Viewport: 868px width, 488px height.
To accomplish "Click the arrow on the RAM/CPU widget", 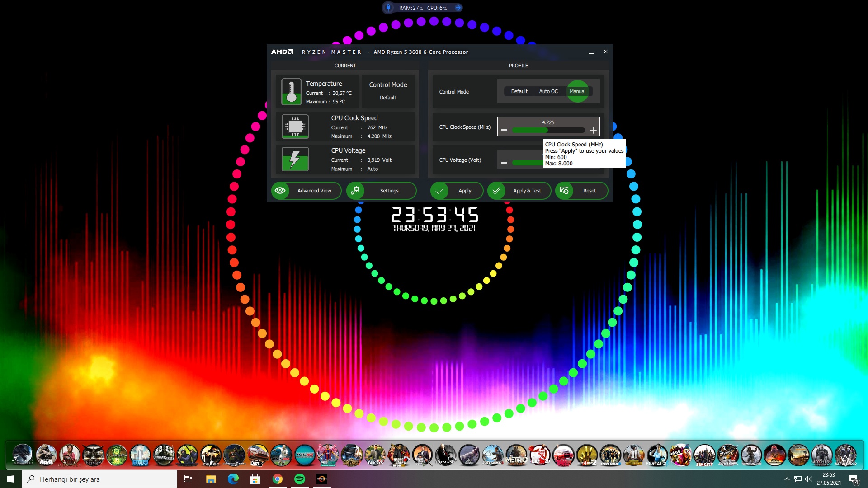I will click(x=458, y=8).
